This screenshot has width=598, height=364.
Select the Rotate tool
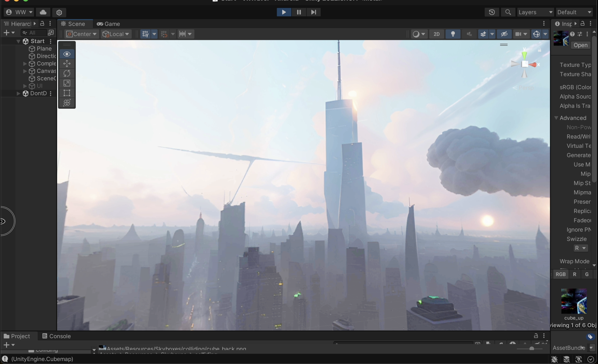point(67,73)
